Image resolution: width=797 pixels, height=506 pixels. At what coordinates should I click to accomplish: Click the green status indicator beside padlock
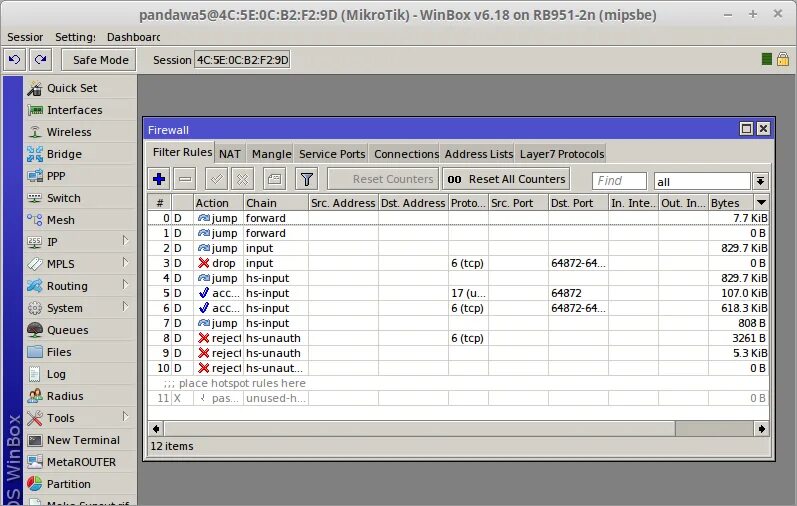[x=767, y=59]
